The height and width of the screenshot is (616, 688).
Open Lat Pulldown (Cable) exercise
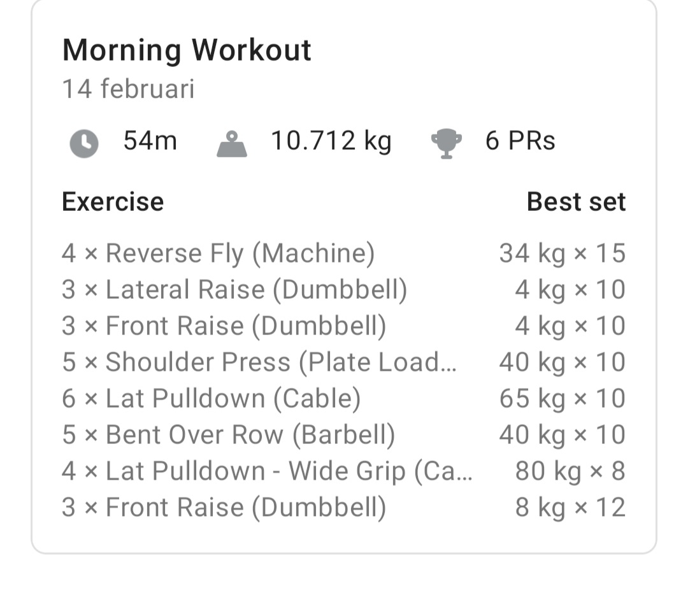click(211, 399)
